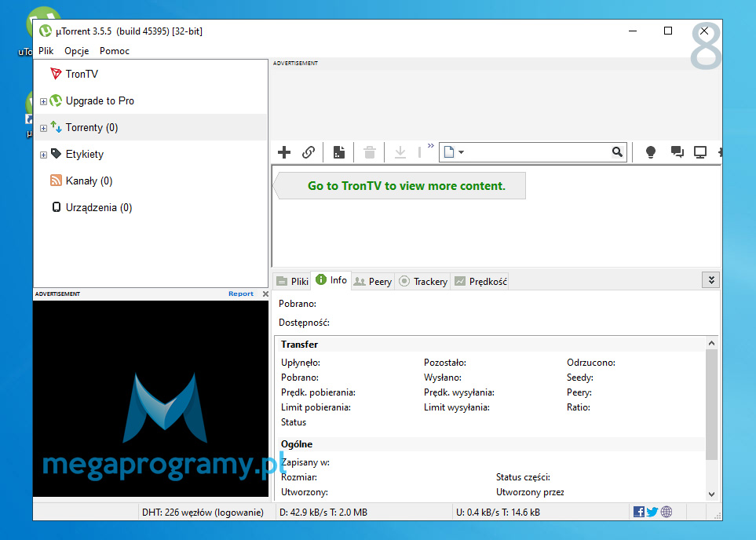Switch to the Info tab

pos(331,280)
